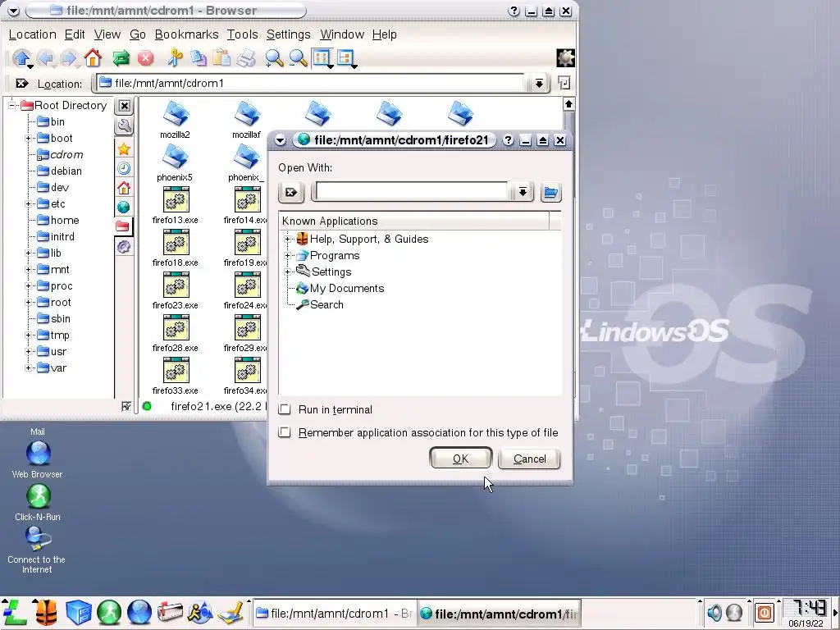Open Connect to the Internet desktop icon
This screenshot has height=630, width=840.
pos(38,538)
